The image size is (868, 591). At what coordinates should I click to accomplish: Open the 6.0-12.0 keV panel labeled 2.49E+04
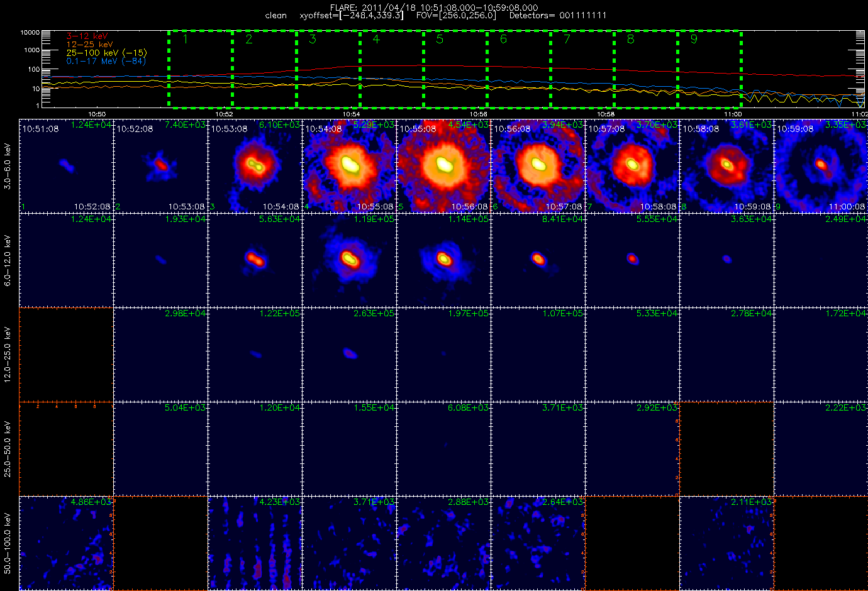pyautogui.click(x=821, y=260)
